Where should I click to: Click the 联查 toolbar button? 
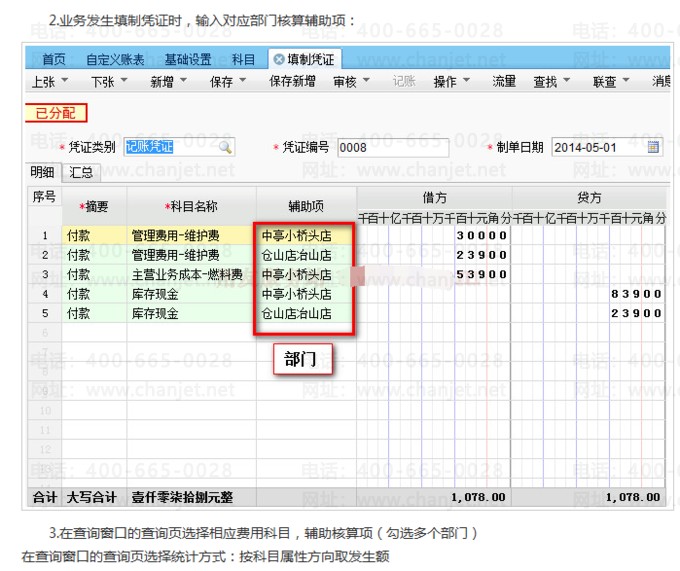[x=605, y=81]
